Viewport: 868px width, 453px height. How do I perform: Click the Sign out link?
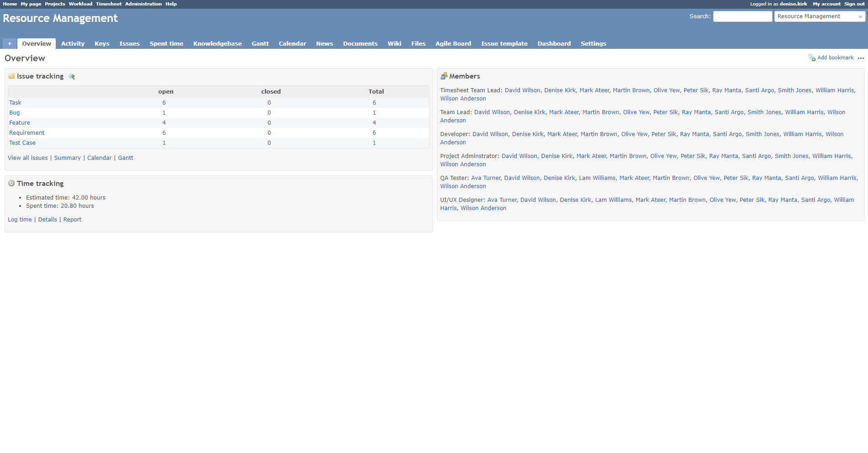[x=854, y=4]
